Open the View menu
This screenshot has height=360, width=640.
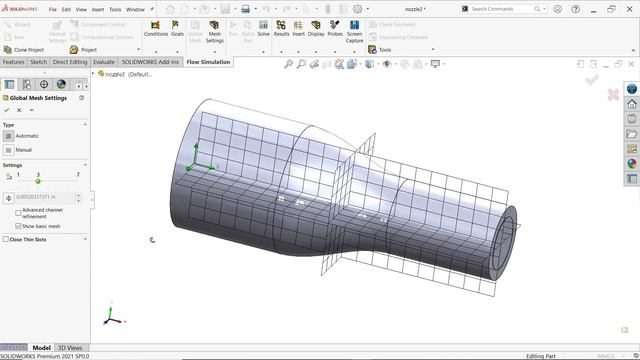81,9
